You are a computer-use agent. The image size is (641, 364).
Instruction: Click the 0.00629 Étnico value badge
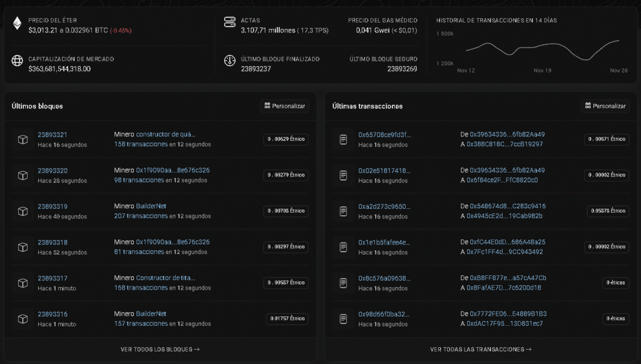pyautogui.click(x=286, y=139)
